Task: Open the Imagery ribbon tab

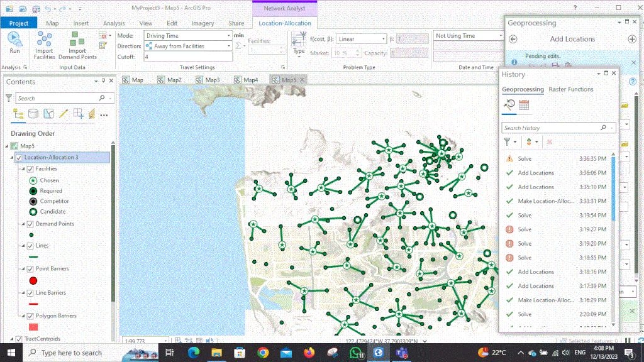Action: point(203,23)
